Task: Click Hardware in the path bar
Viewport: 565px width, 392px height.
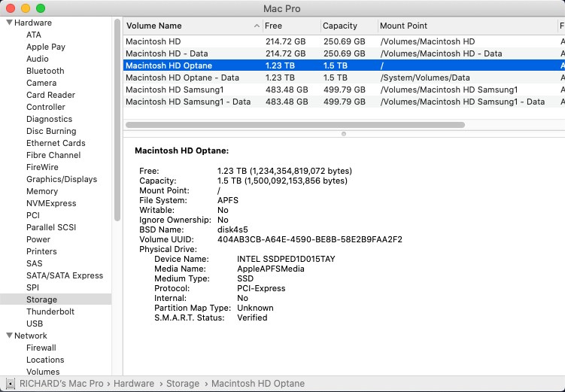Action: point(134,384)
